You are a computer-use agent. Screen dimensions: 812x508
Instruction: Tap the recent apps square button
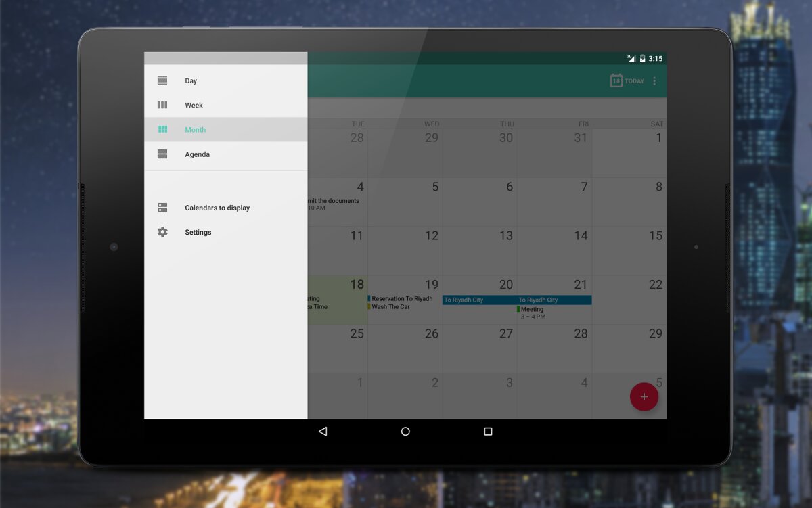coord(488,431)
